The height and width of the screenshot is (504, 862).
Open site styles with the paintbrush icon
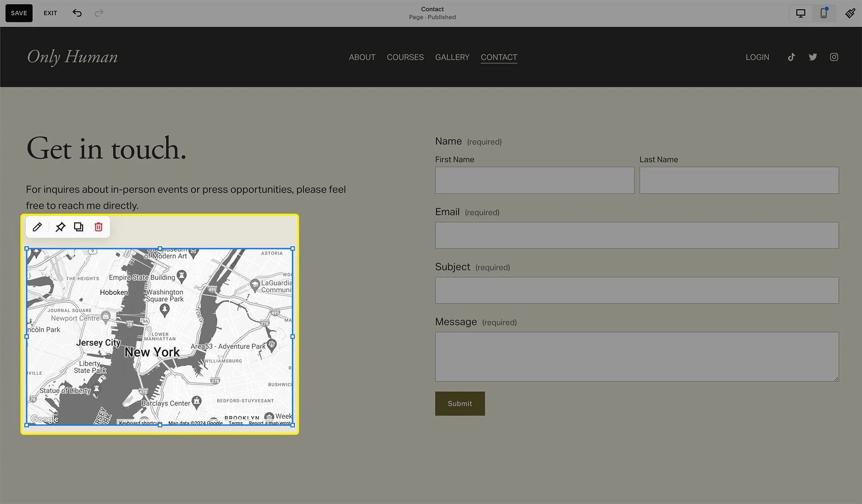pos(850,13)
